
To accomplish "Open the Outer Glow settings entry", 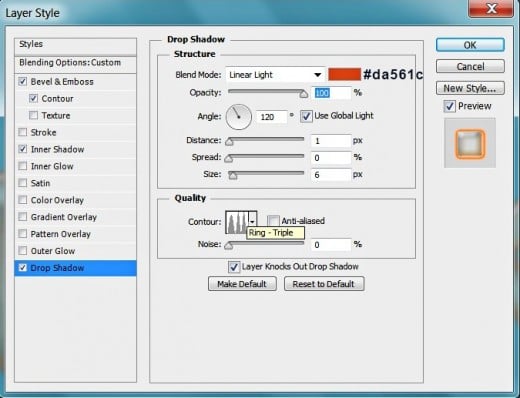I will [x=53, y=251].
